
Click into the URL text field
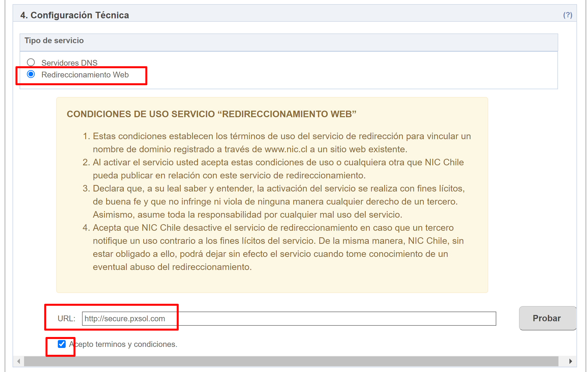tap(289, 318)
